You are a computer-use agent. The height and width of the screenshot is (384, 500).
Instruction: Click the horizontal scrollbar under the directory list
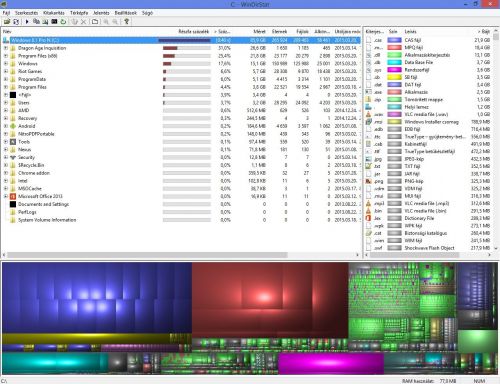pyautogui.click(x=147, y=255)
